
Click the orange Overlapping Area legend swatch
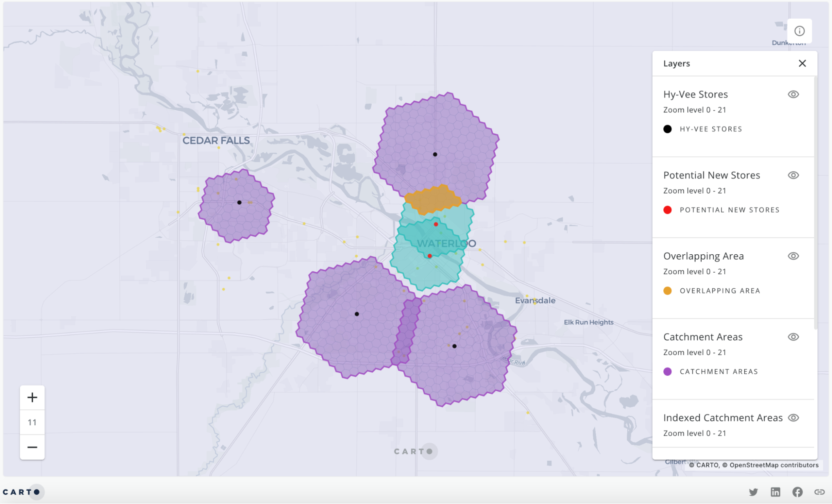(x=668, y=291)
